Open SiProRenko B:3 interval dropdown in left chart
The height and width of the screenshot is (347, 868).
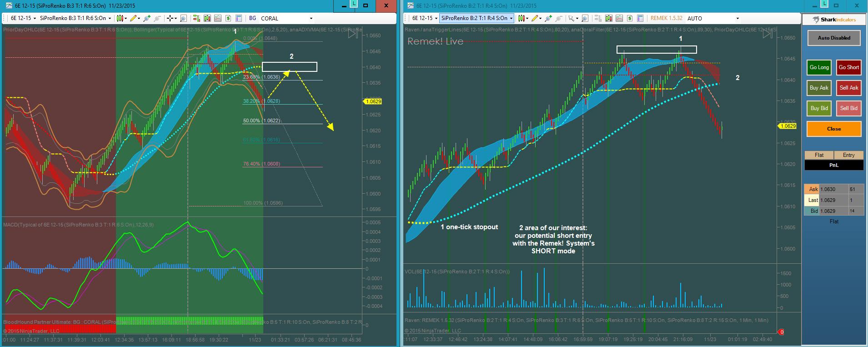point(75,18)
